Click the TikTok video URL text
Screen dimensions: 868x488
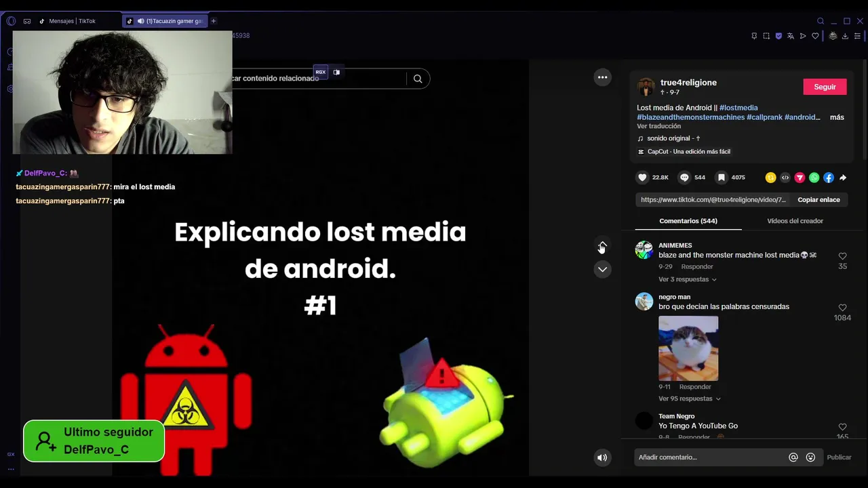tap(713, 200)
